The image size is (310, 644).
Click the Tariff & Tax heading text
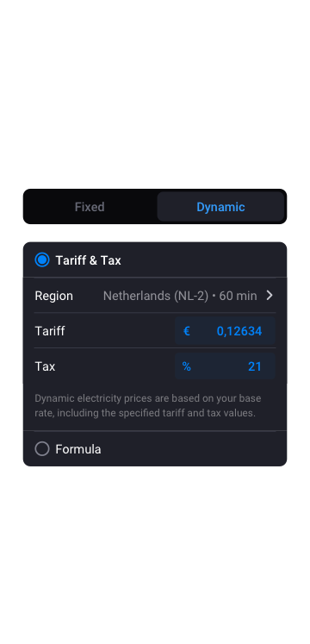pos(88,260)
